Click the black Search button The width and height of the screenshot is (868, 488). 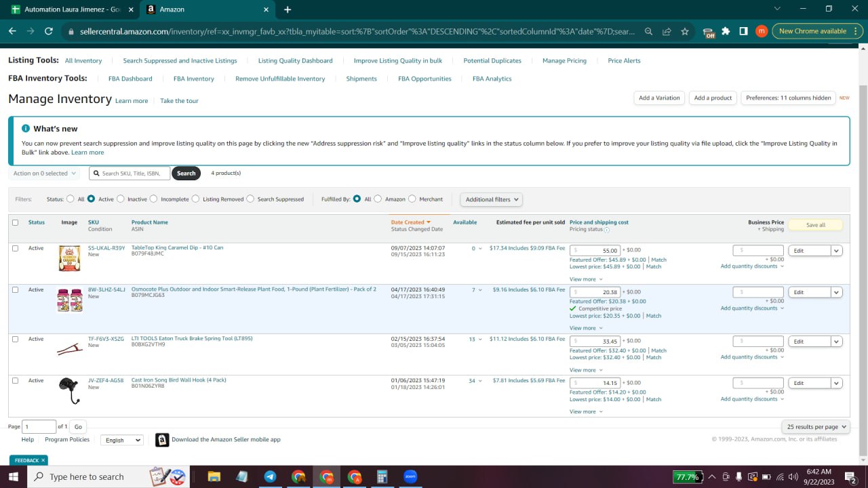coord(186,174)
